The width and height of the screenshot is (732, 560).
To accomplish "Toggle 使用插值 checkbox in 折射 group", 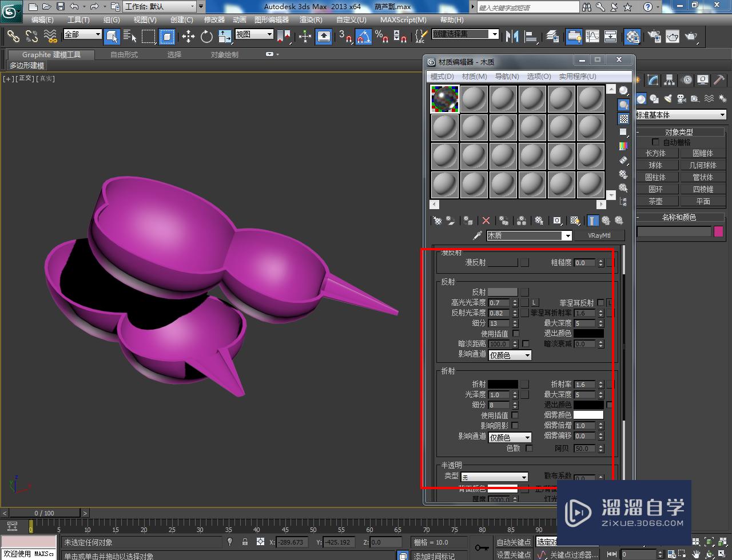I will (515, 415).
